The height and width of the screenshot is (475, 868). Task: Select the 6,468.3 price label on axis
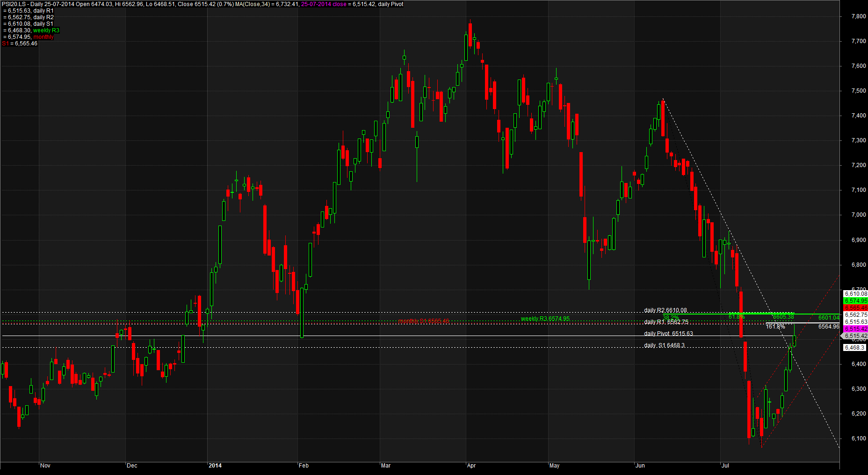coord(855,348)
